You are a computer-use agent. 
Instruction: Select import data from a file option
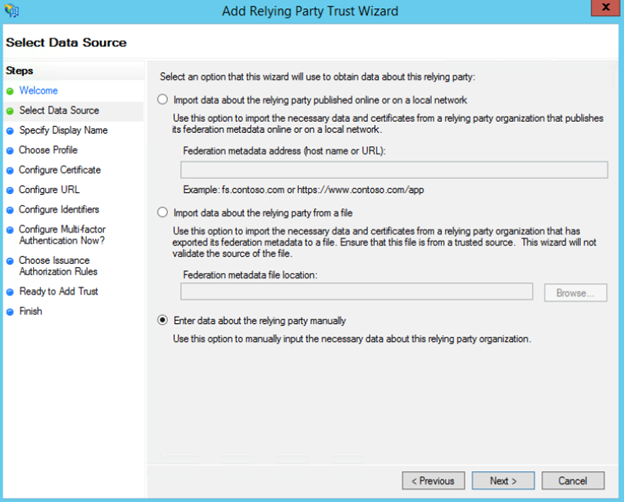point(163,212)
